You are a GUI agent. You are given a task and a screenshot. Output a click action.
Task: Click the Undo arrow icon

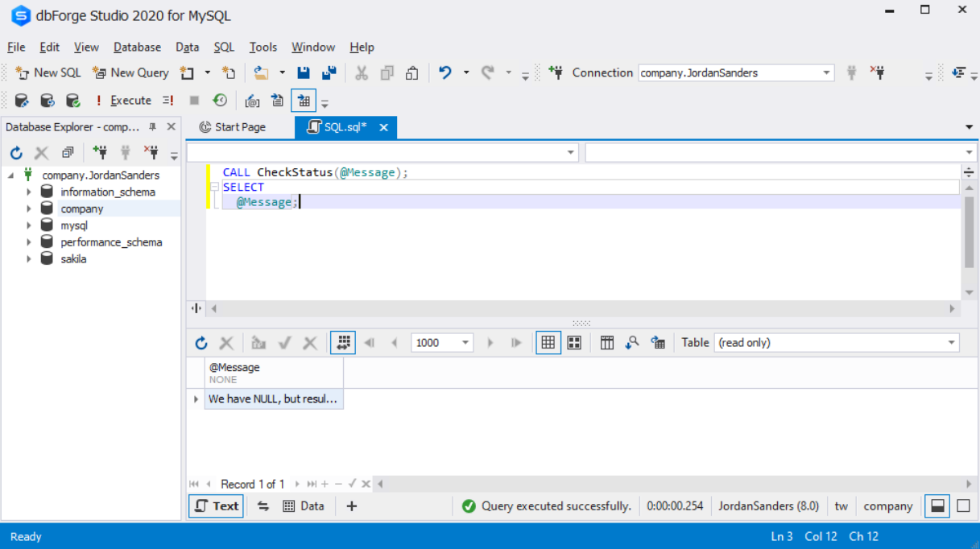point(445,73)
